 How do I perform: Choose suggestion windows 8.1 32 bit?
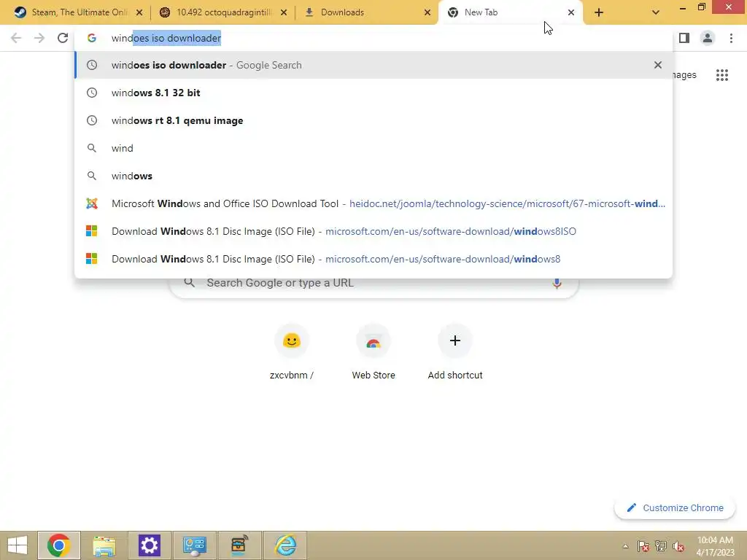click(373, 93)
